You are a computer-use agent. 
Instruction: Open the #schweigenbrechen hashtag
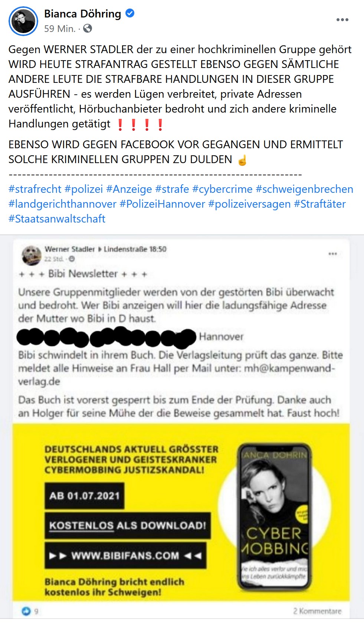[304, 189]
